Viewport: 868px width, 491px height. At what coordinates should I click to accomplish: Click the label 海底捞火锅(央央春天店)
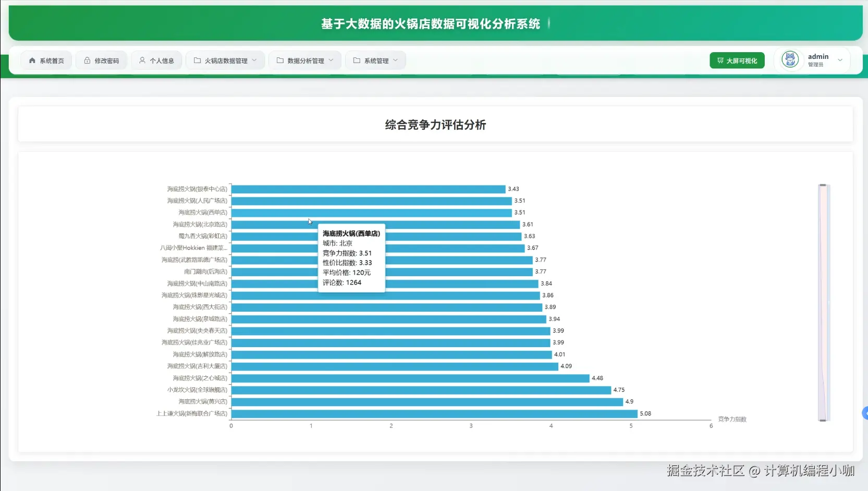click(x=197, y=331)
